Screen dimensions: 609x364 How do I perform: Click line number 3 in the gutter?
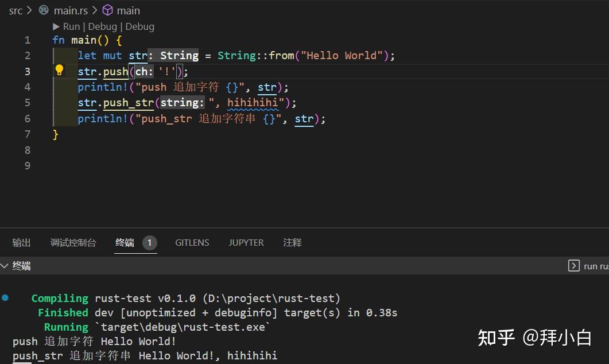[x=27, y=71]
